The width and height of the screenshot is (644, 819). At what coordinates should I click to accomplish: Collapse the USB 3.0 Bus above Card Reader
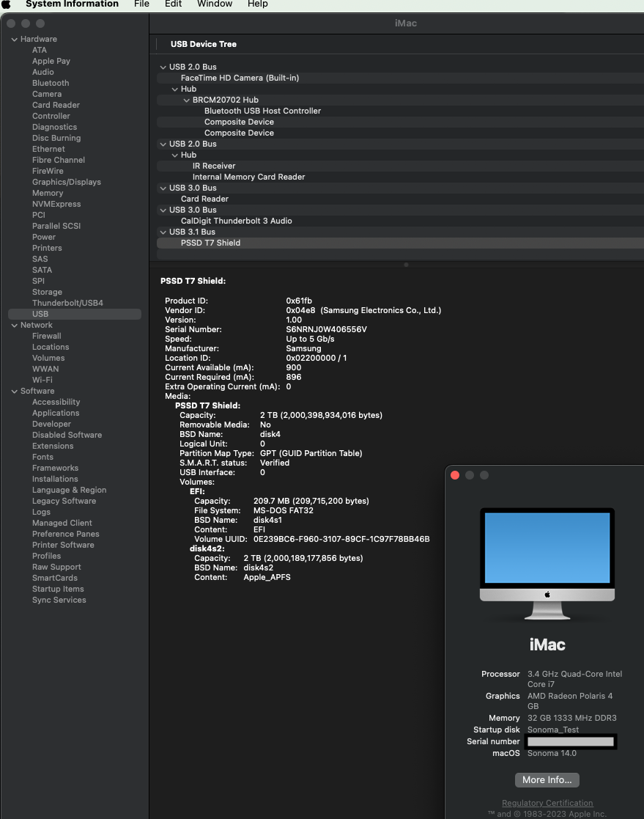click(163, 188)
